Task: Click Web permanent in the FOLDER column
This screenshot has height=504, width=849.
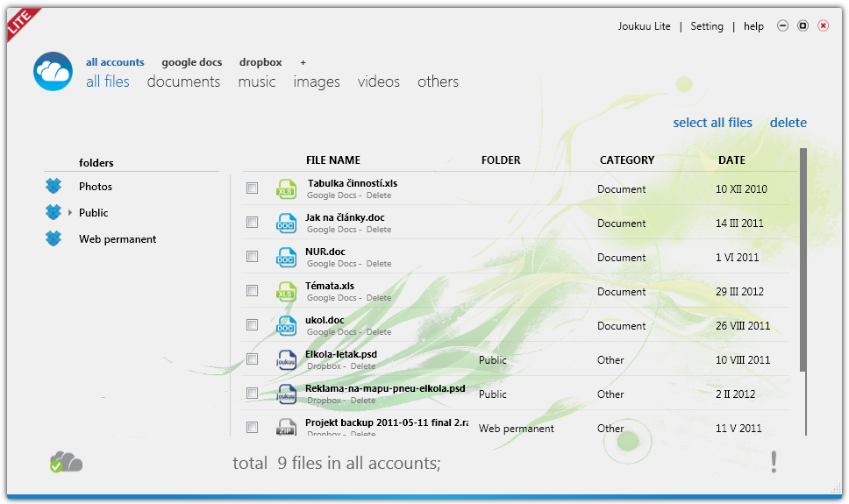Action: 516,429
